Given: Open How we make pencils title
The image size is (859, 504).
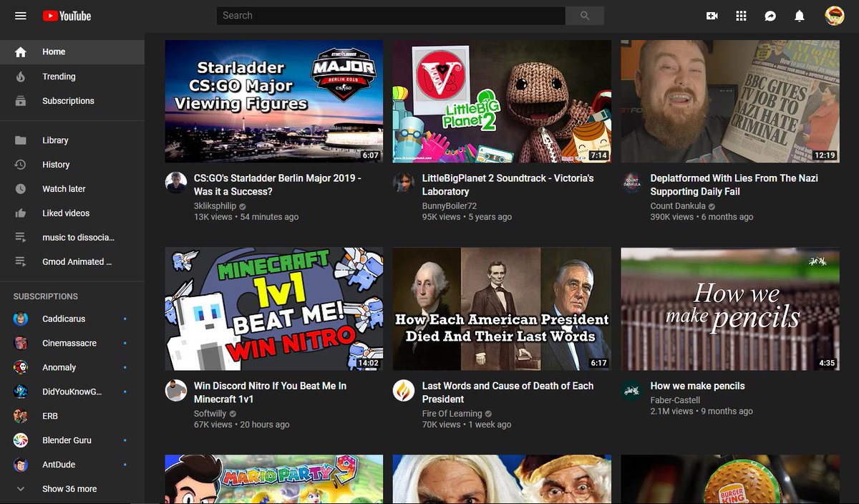Looking at the screenshot, I should (697, 386).
